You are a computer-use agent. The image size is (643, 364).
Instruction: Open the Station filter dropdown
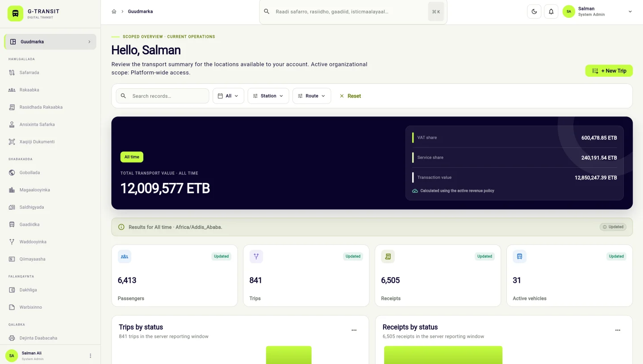(x=268, y=96)
